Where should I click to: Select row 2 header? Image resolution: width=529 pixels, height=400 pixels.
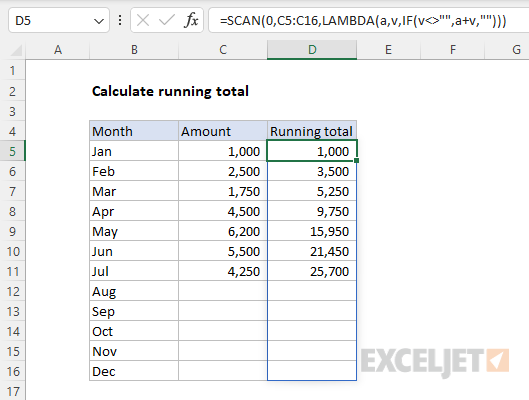12,91
